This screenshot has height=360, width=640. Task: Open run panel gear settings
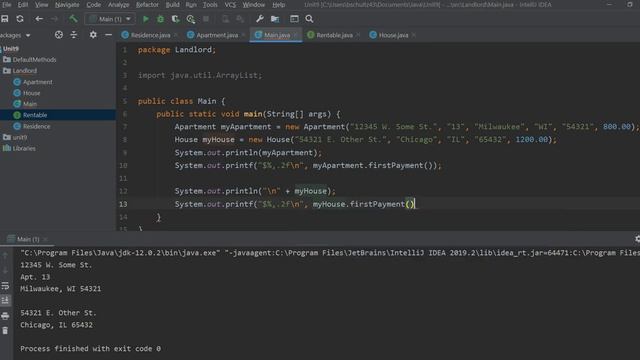coord(637,239)
